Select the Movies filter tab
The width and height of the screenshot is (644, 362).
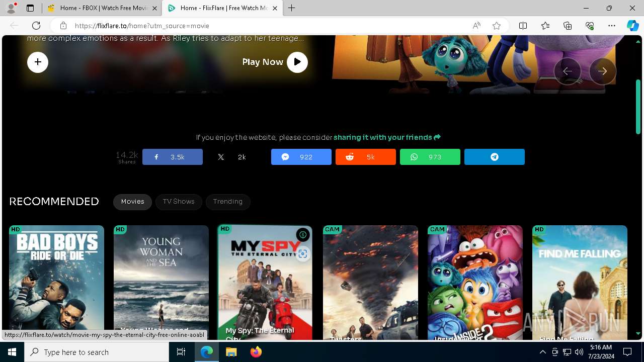coord(132,202)
